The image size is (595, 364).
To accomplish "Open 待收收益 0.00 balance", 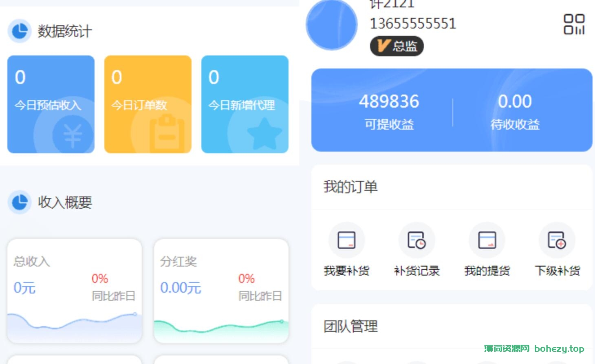I will click(x=515, y=111).
